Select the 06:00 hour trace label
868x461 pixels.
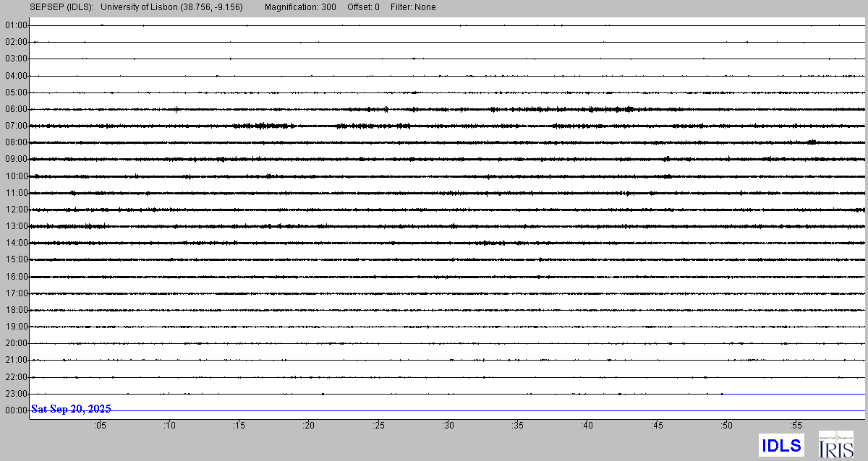coord(16,109)
